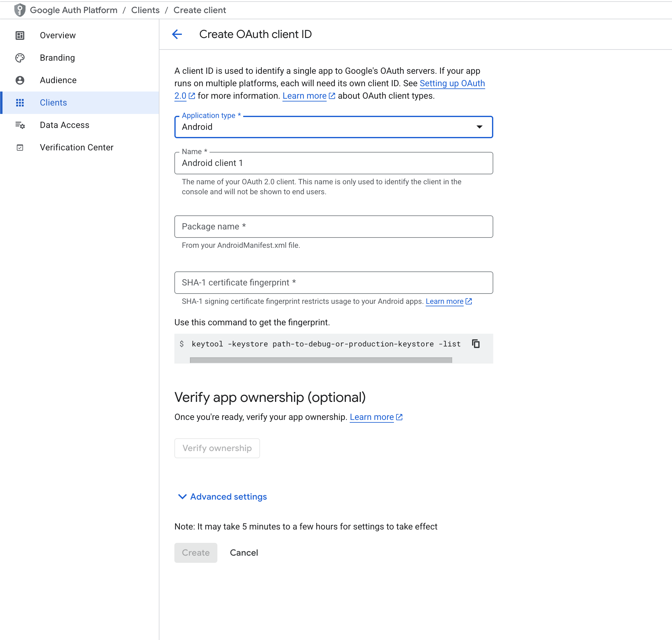Click the Advanced settings chevron
The width and height of the screenshot is (672, 640).
click(182, 497)
